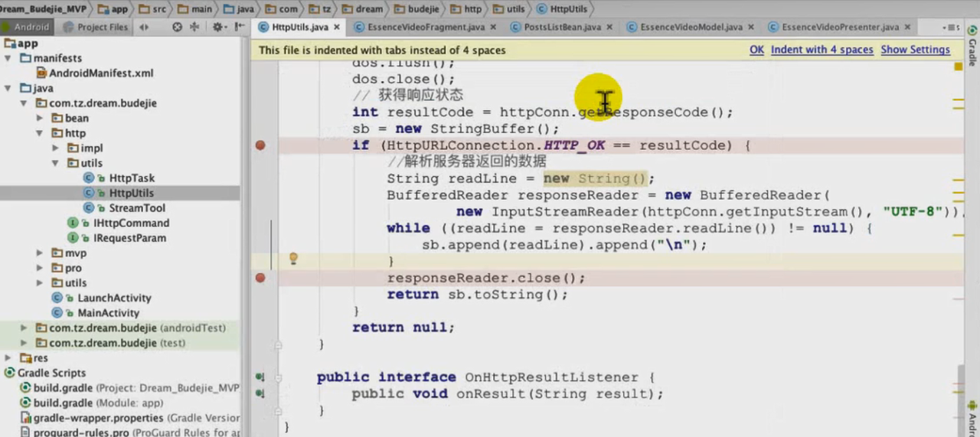Click gutter implementation marker beside OnHttpResultListener interface

pos(260,377)
